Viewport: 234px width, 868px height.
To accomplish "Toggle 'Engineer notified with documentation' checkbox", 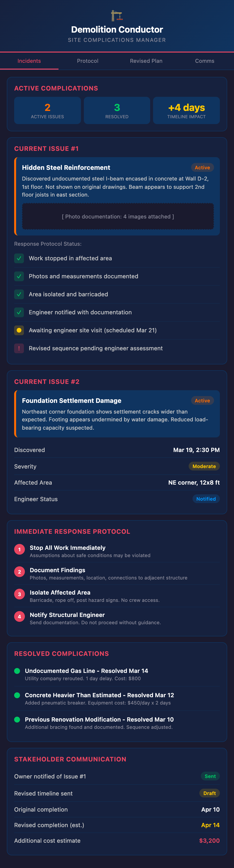I will coord(19,312).
